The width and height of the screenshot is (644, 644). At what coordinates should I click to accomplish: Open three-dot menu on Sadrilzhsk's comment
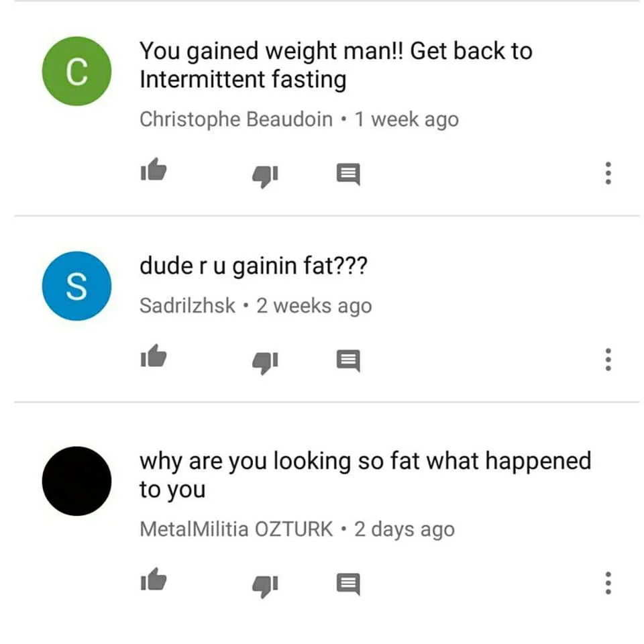click(608, 360)
